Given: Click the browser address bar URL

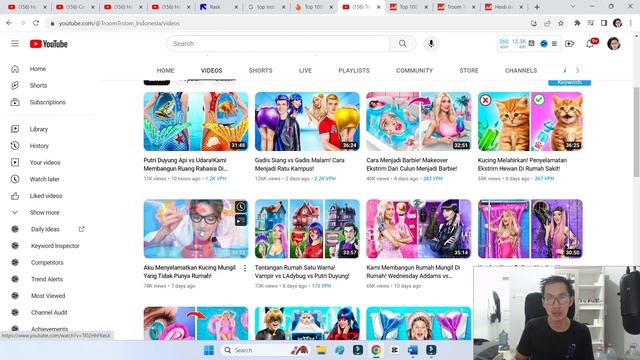Looking at the screenshot, I should 119,23.
